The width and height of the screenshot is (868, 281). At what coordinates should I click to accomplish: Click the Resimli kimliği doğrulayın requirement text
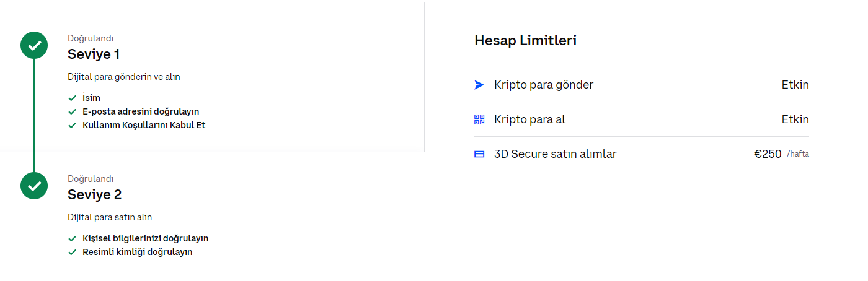pos(138,252)
